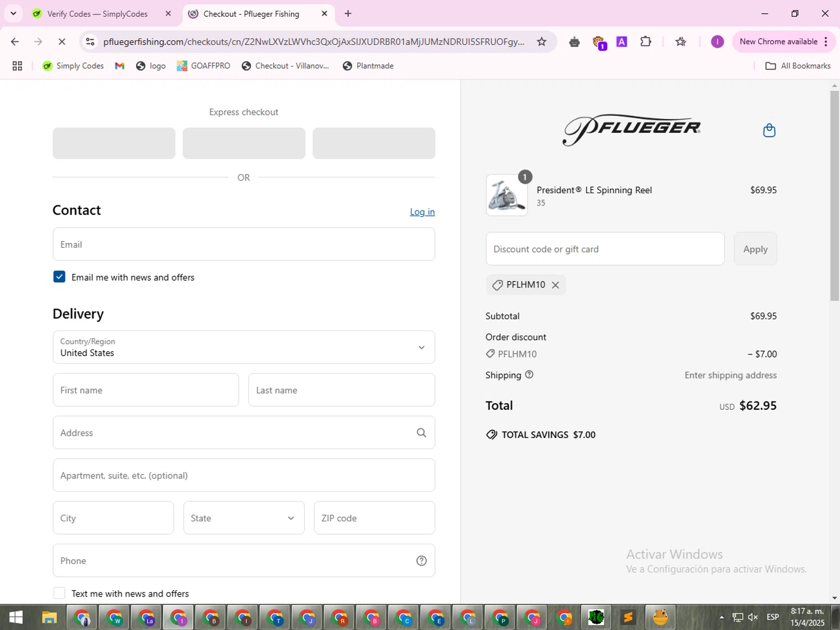The height and width of the screenshot is (630, 840).
Task: Open the Country/Region dropdown
Action: [244, 347]
